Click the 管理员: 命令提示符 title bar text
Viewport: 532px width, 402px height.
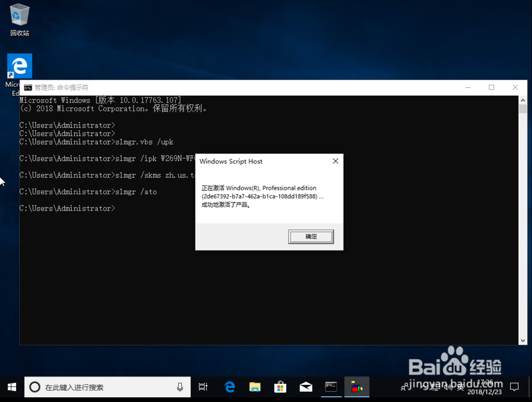[x=61, y=88]
